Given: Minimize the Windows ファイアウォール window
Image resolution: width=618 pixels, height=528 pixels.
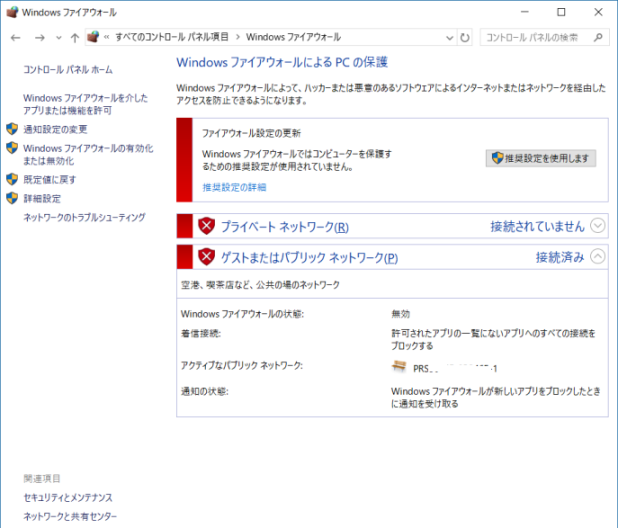Looking at the screenshot, I should 525,12.
